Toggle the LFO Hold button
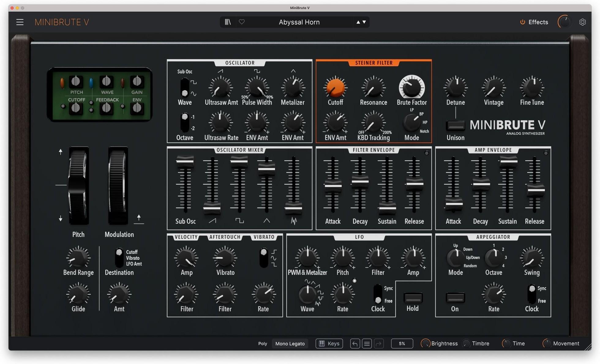 click(x=413, y=298)
